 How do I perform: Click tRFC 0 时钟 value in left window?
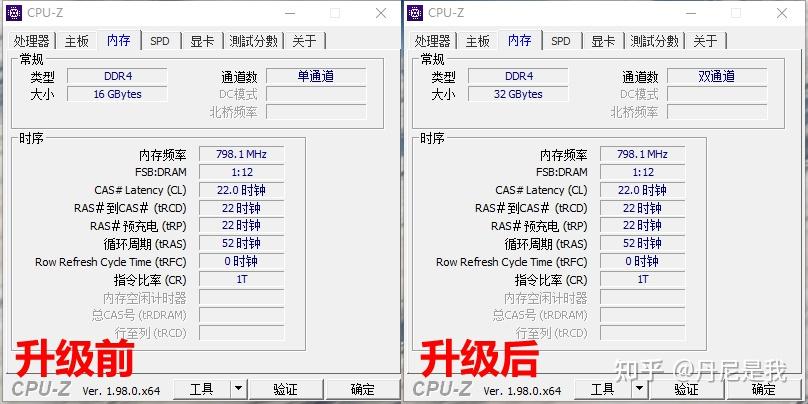pyautogui.click(x=242, y=262)
